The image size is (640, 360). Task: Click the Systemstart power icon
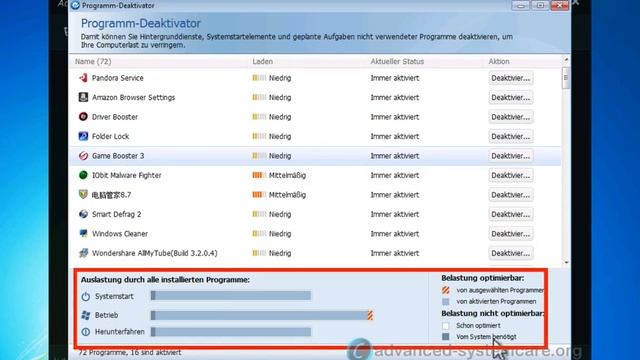(x=86, y=296)
